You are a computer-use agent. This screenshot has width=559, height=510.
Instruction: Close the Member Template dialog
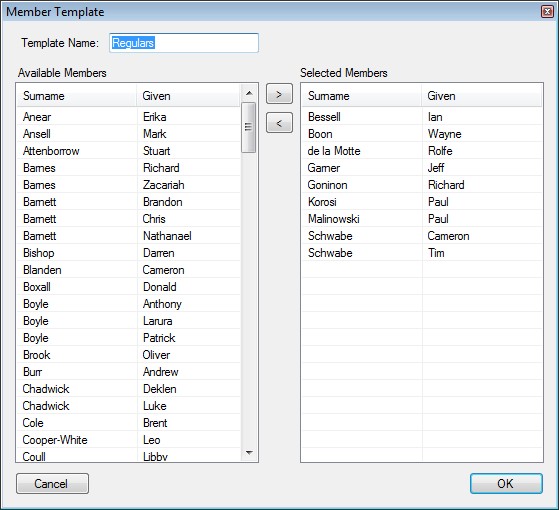pyautogui.click(x=547, y=12)
